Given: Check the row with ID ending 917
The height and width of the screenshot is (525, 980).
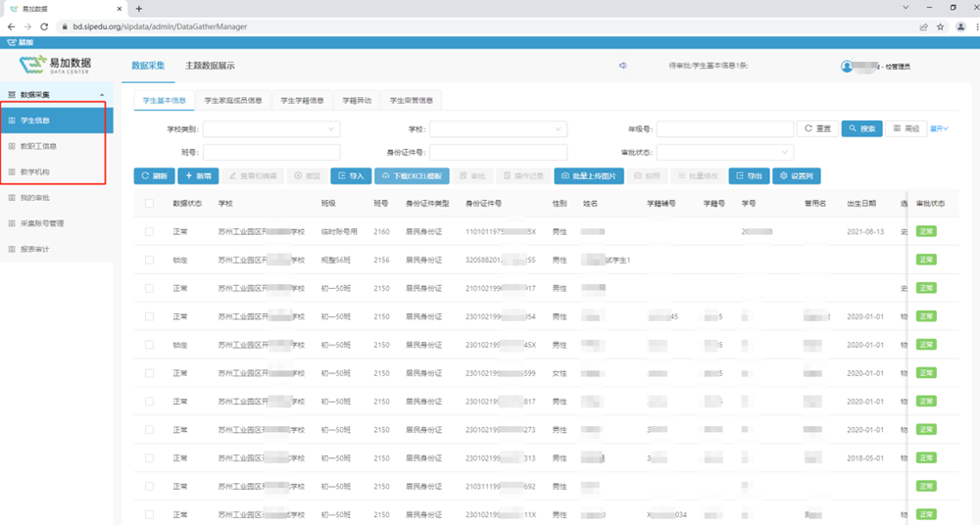Looking at the screenshot, I should [x=149, y=288].
